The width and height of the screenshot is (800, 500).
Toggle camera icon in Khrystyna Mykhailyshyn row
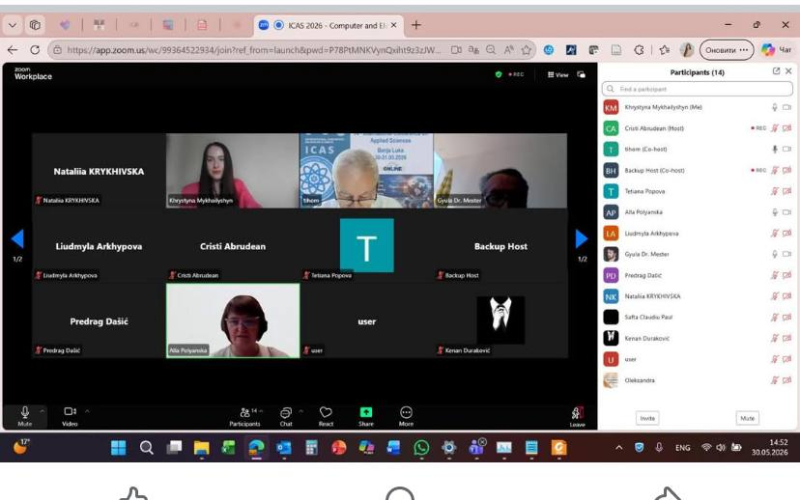[787, 107]
